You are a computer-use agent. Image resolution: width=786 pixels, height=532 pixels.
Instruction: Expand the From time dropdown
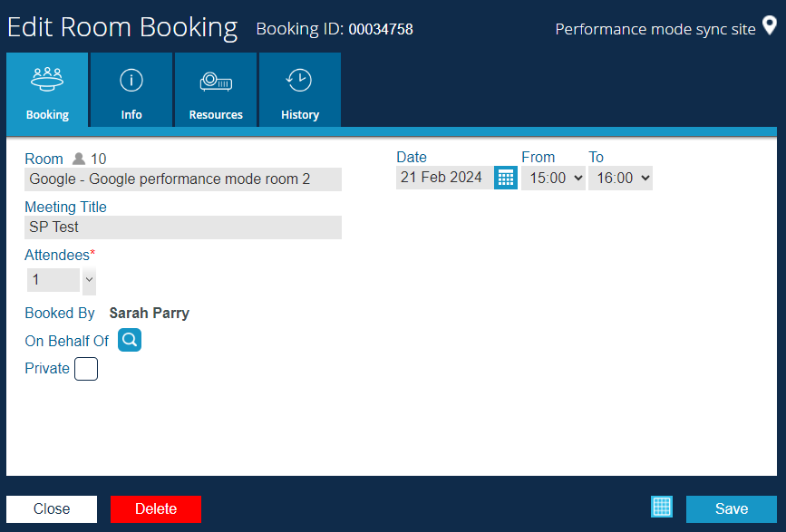point(553,178)
